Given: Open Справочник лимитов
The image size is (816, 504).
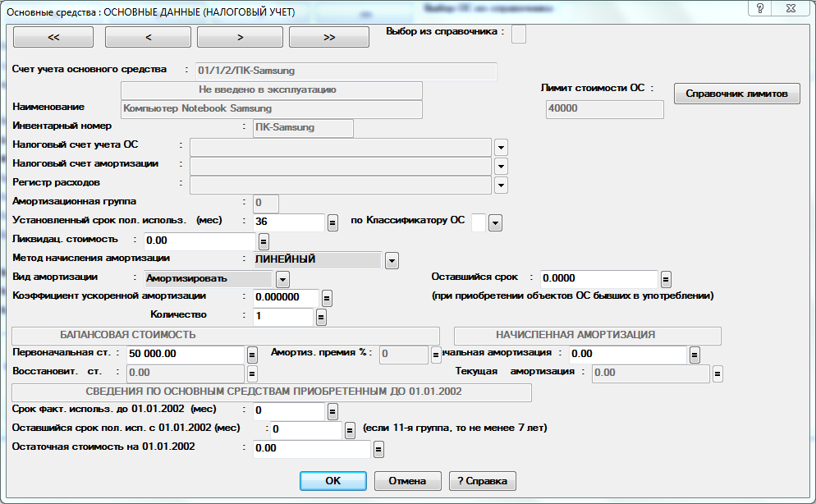Looking at the screenshot, I should [736, 94].
